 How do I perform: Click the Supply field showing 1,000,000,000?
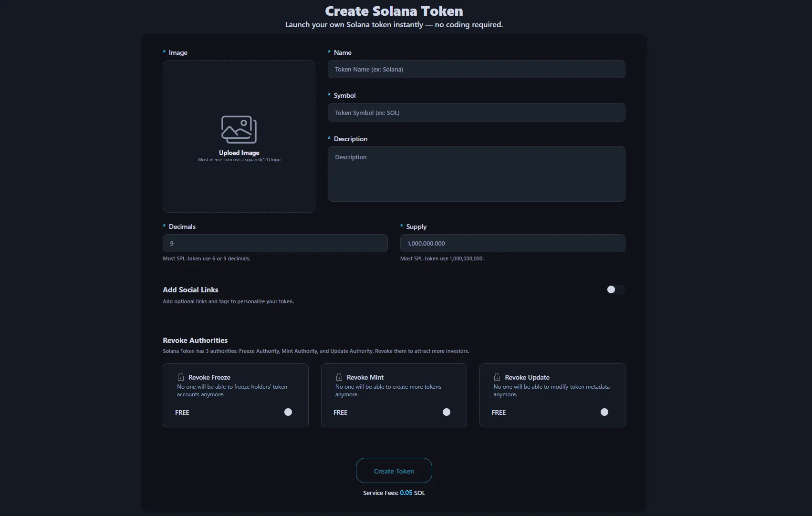point(512,243)
